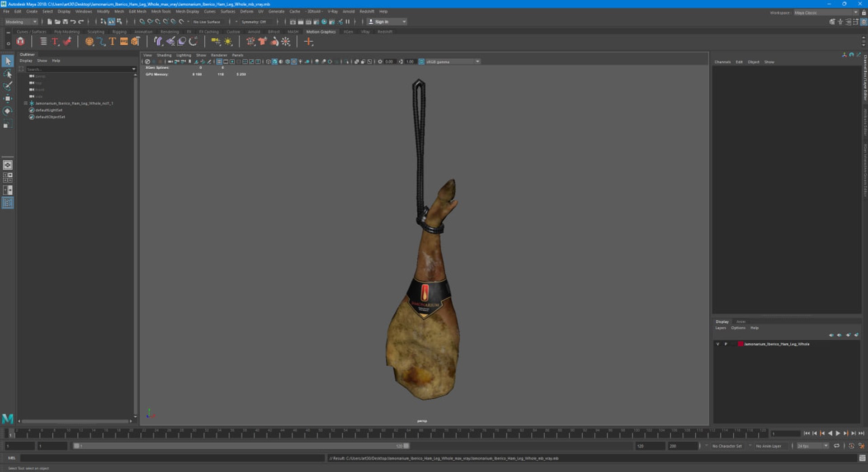Viewport: 868px width, 472px height.
Task: Choose the Scale tool in toolbox
Action: point(8,124)
